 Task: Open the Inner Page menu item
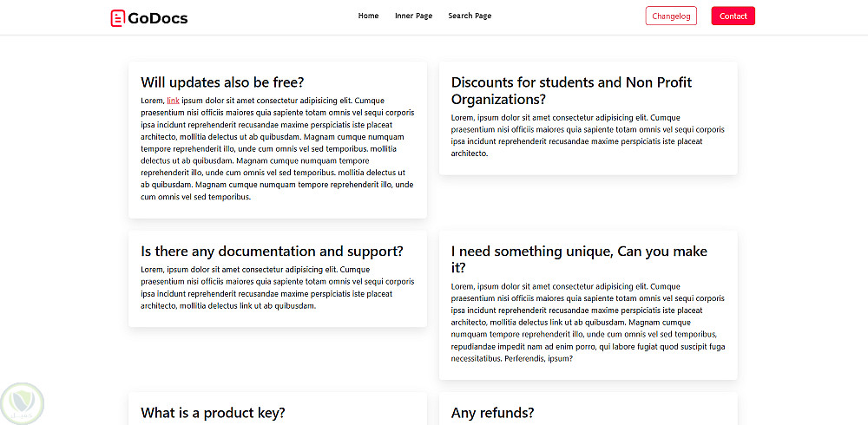[413, 16]
